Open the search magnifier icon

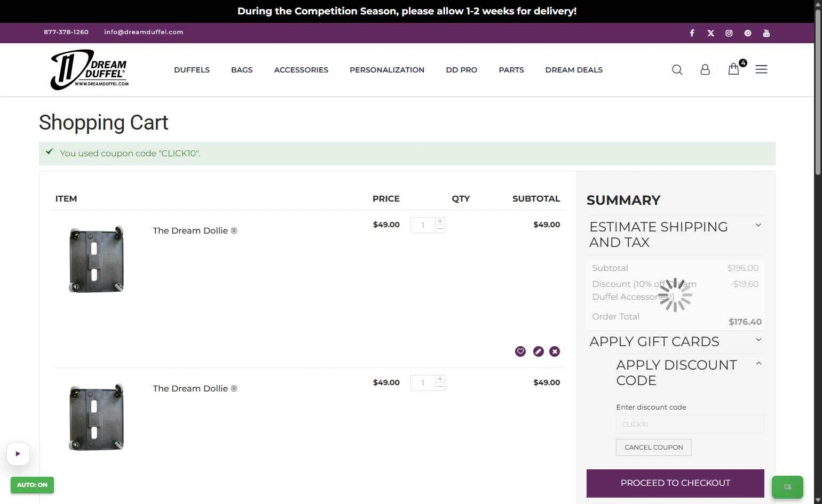point(677,70)
